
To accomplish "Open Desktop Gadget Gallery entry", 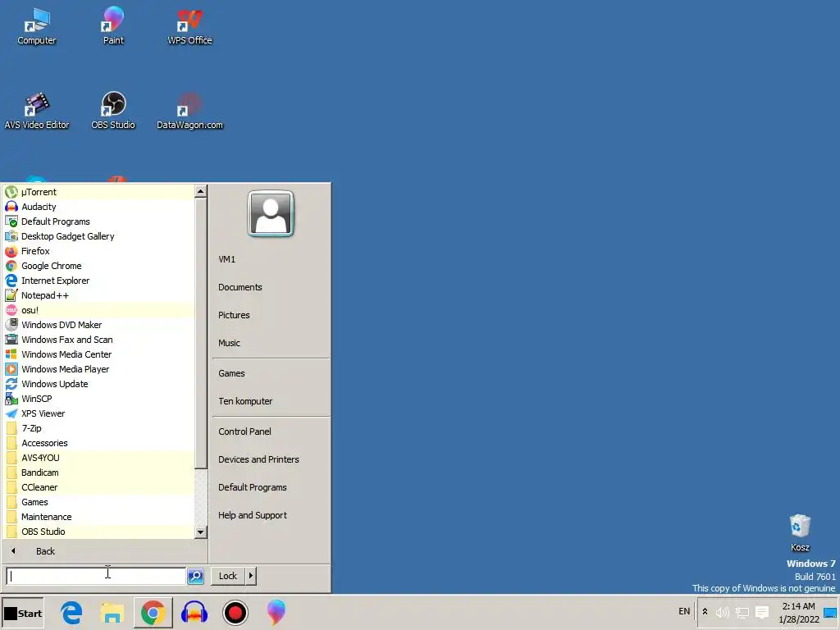I will point(99,236).
